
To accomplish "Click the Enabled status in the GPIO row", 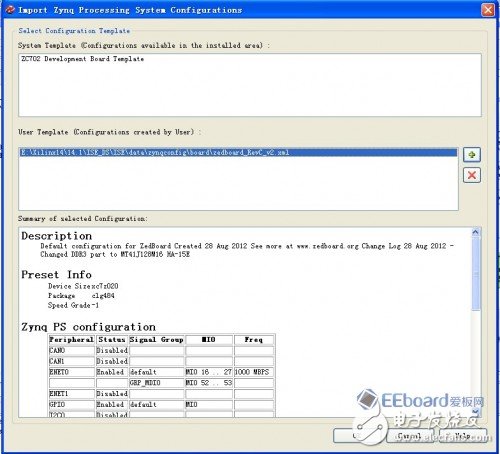I will (112, 404).
